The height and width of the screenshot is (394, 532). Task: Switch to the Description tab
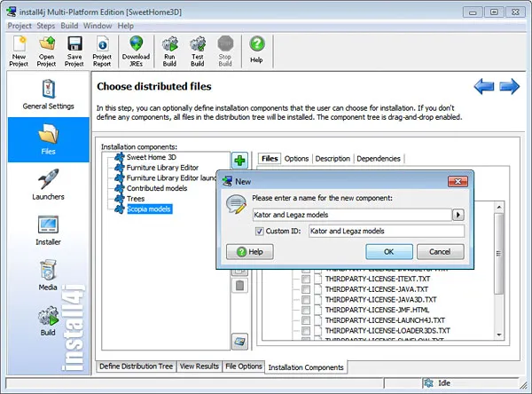(332, 159)
